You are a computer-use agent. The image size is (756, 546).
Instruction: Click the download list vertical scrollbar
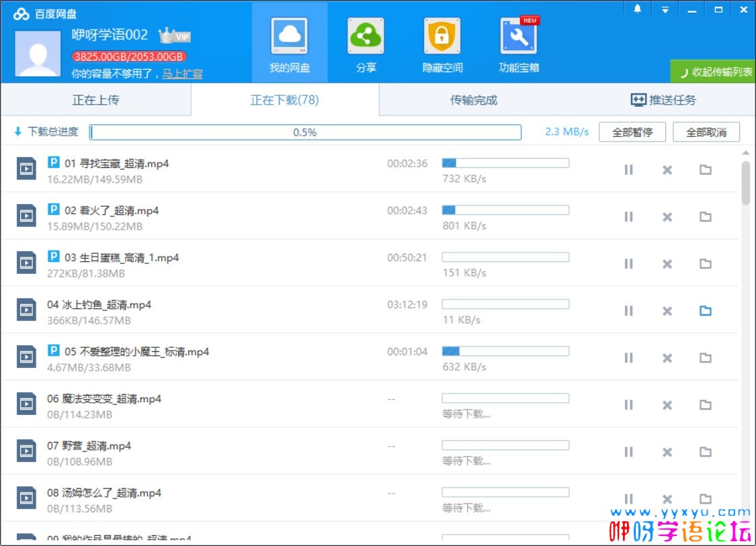[x=746, y=181]
